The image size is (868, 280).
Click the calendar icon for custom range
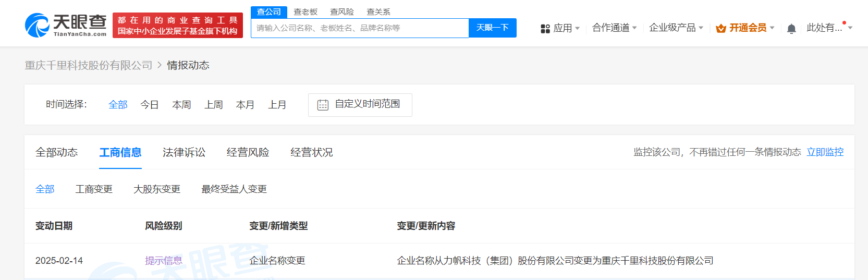(323, 105)
